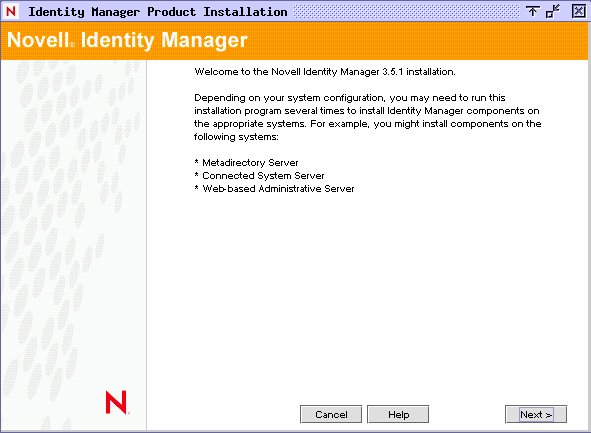
Task: Close the installer window with X icon
Action: 579,11
